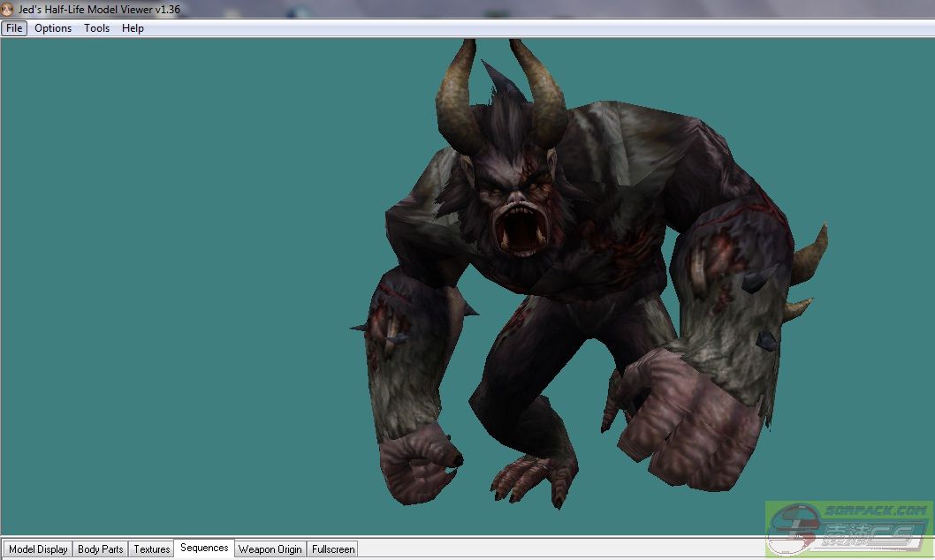Screen dimensions: 935x560
Task: Select the Body Parts tab
Action: 101,549
